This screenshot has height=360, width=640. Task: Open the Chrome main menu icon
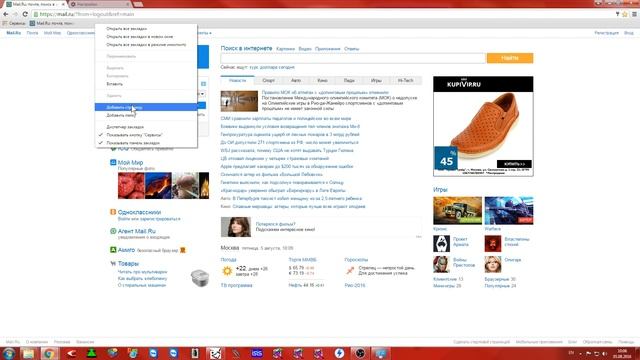click(634, 14)
